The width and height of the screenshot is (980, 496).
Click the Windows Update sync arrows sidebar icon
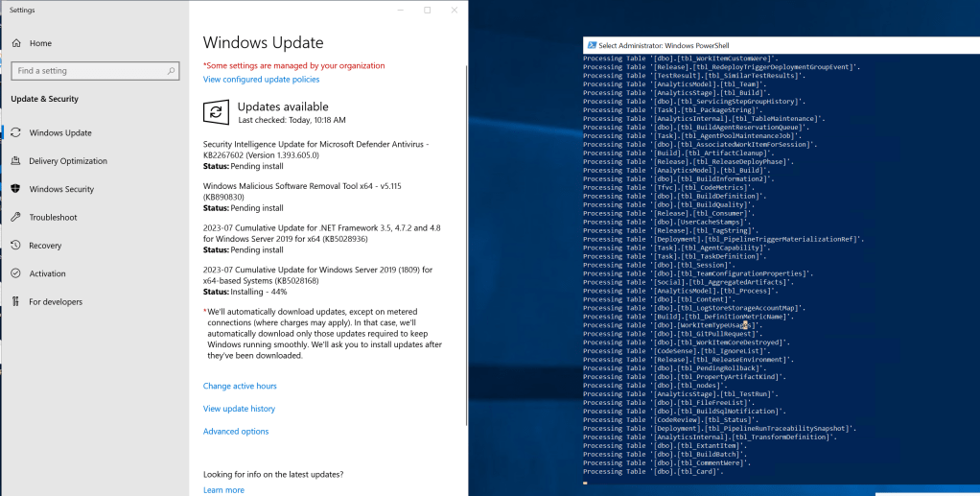[15, 132]
